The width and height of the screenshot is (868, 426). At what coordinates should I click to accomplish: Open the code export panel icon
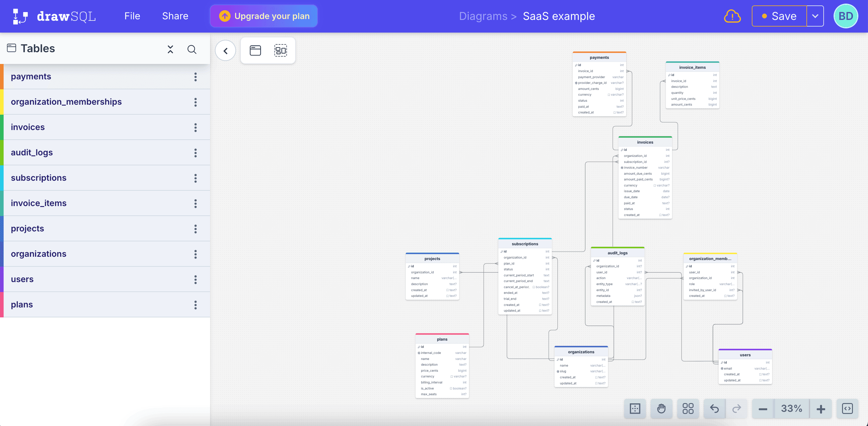847,409
